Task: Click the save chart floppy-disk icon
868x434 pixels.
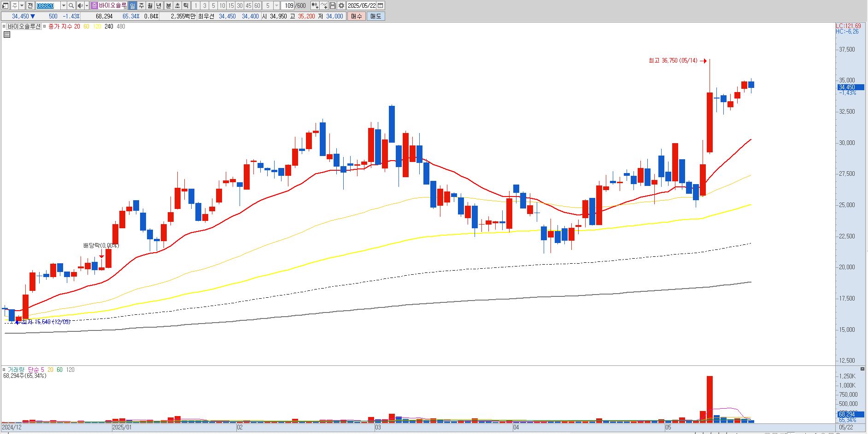Action: click(x=332, y=6)
